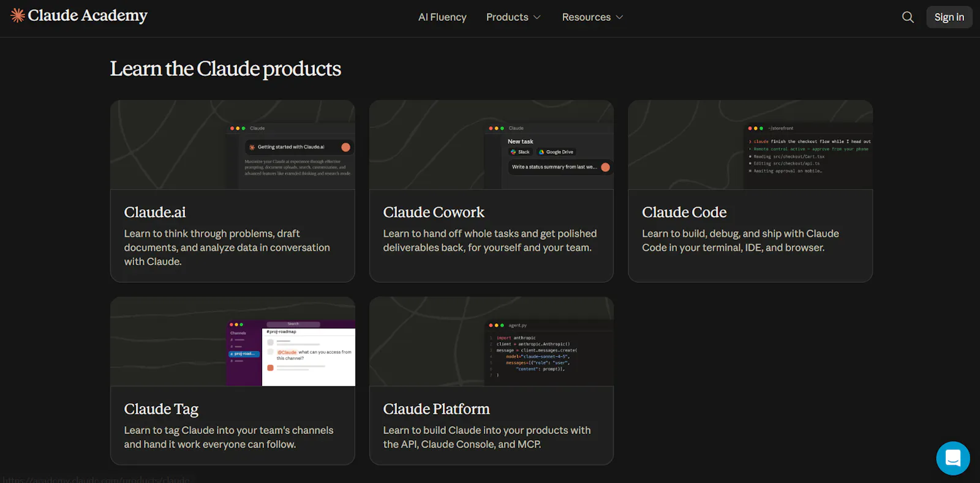Open the search magnifier icon

pos(908,17)
